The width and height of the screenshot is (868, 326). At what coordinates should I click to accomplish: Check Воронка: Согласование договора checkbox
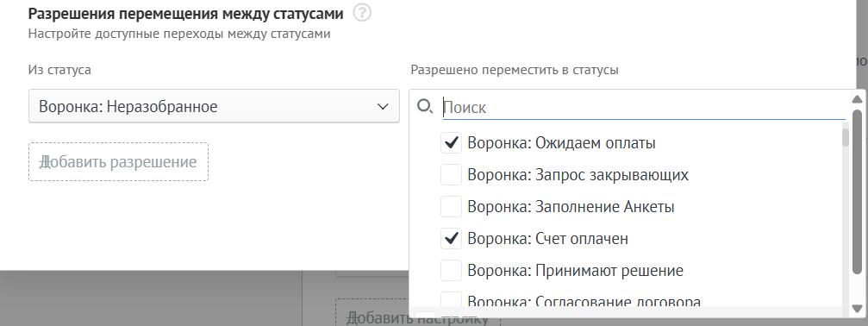(451, 299)
